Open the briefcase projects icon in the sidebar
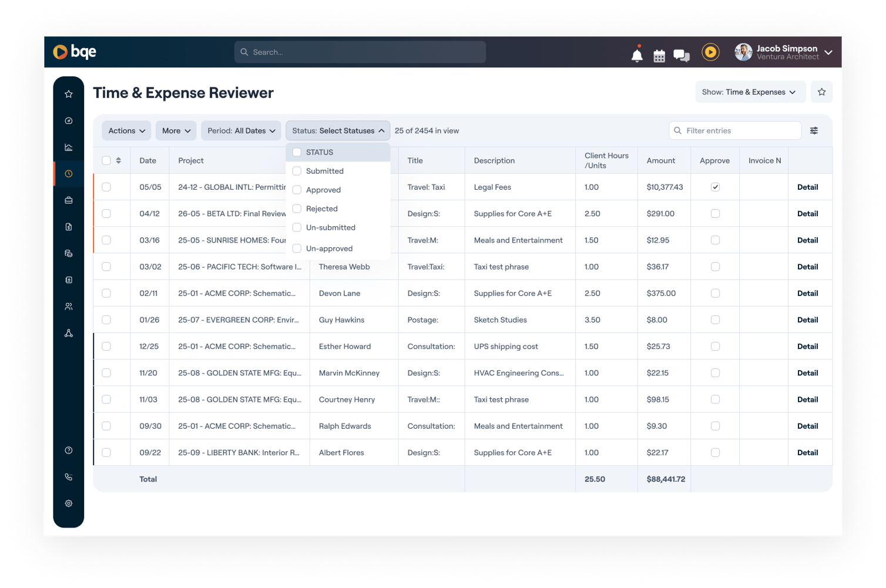This screenshot has height=588, width=886. (68, 200)
